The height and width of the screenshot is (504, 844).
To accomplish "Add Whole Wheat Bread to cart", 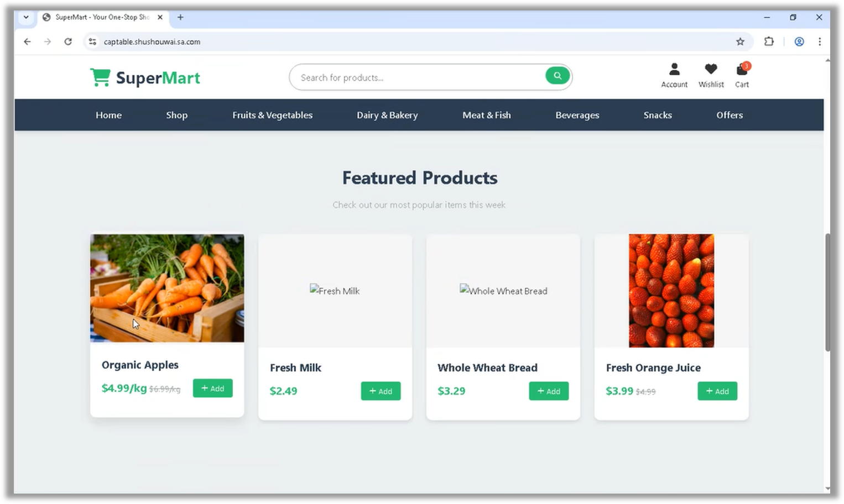I will (x=549, y=391).
